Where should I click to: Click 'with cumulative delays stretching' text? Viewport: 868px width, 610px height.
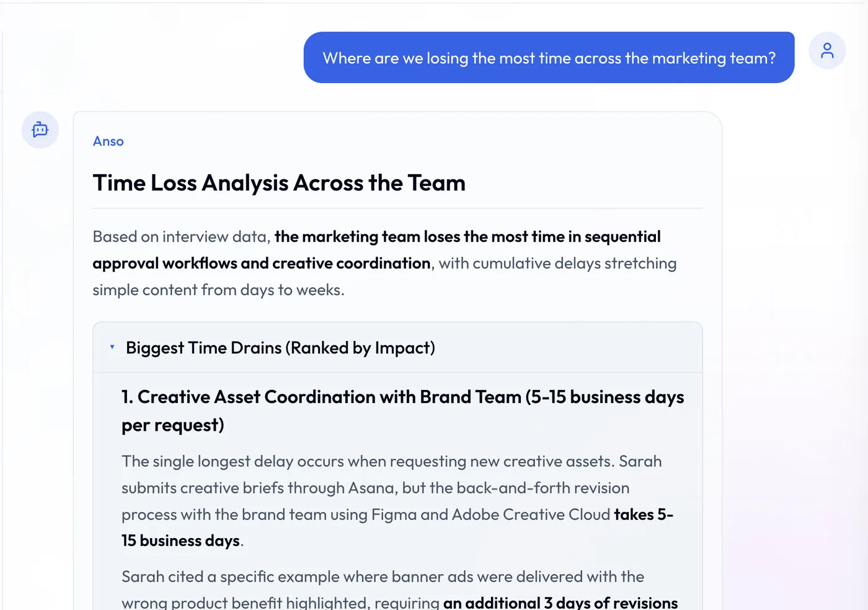(557, 263)
